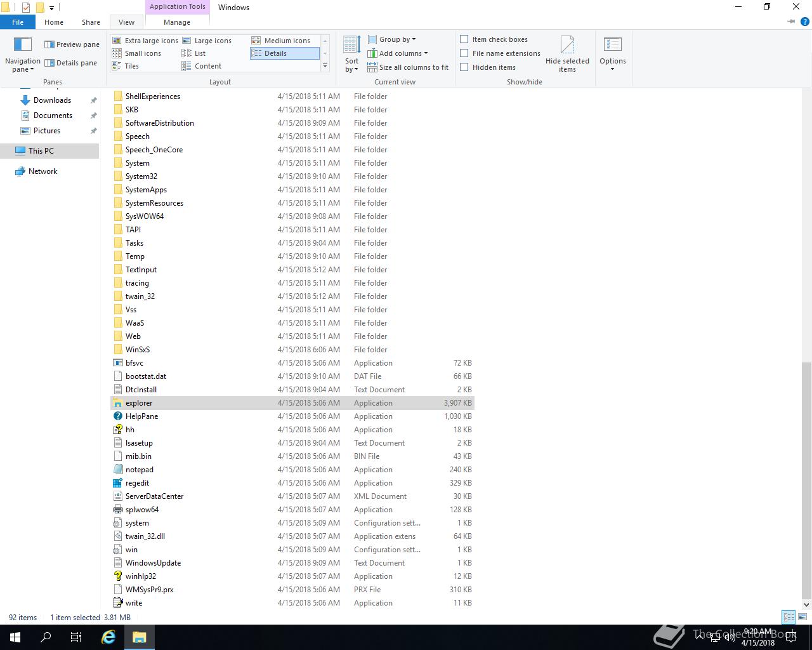Enable File name extensions checkbox
The image size is (812, 650).
501,53
